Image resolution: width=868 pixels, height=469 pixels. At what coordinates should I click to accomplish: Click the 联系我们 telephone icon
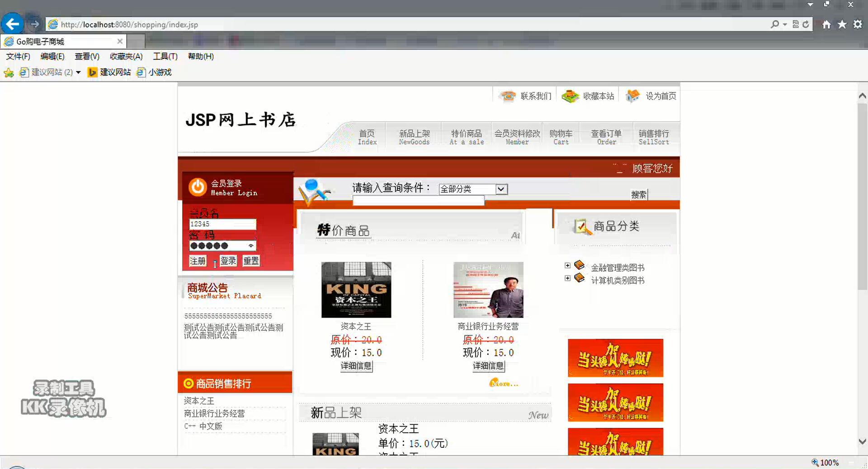pos(508,96)
